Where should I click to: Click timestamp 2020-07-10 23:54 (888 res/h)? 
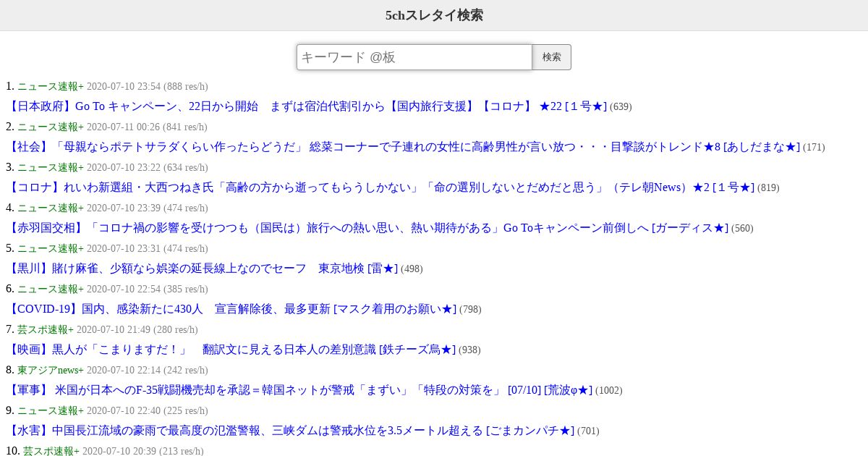tap(148, 87)
